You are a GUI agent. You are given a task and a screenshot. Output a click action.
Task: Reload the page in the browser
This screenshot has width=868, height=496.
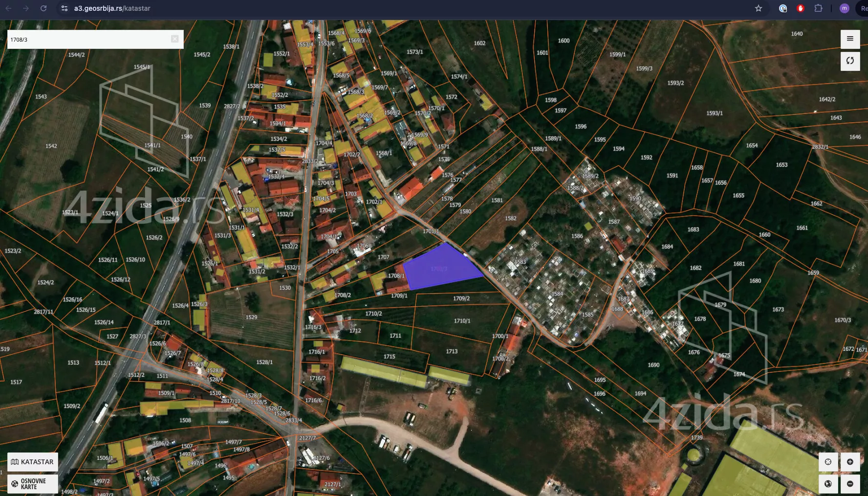tap(43, 8)
